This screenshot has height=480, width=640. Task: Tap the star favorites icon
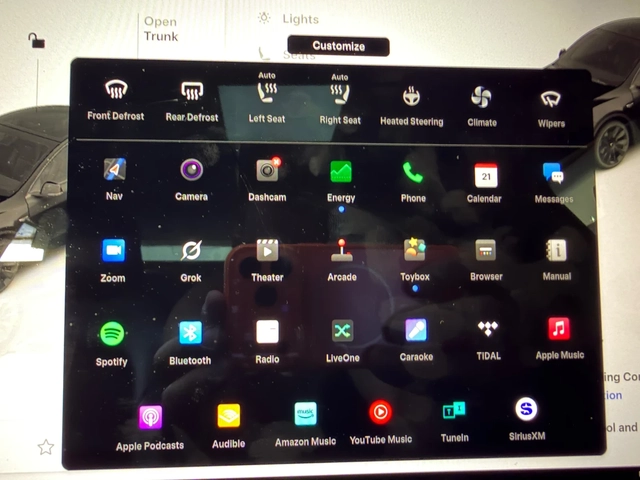tap(46, 447)
